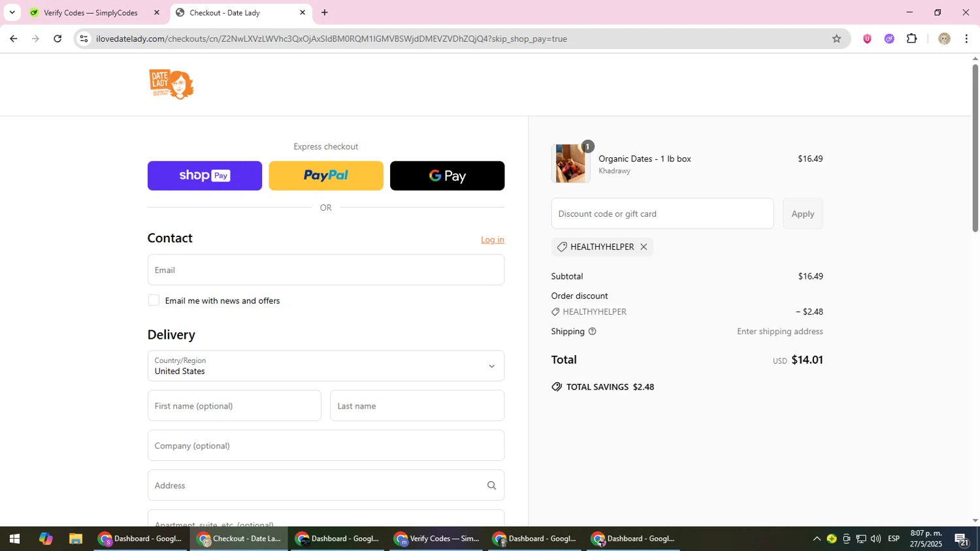
Task: Pay with Shop Pay express button
Action: tap(204, 176)
